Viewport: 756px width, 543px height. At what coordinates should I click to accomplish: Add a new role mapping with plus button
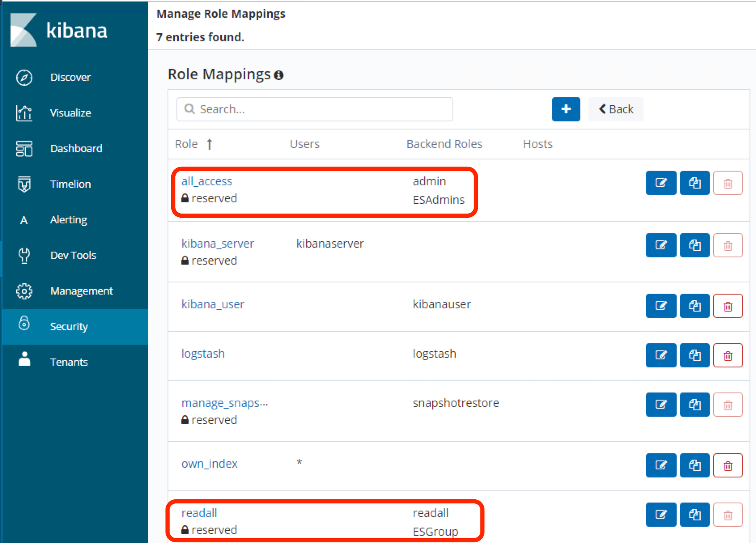[566, 109]
